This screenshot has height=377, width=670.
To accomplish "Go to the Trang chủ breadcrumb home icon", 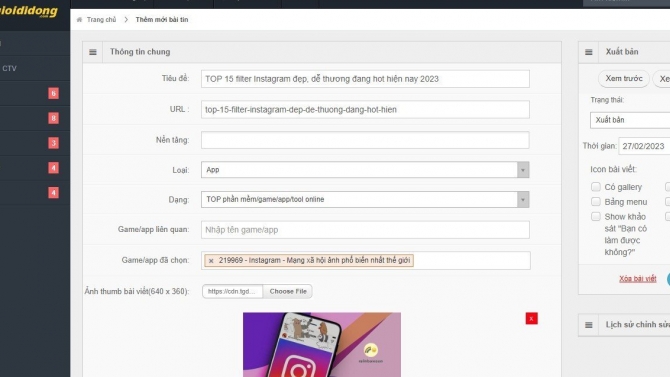I will [x=79, y=20].
